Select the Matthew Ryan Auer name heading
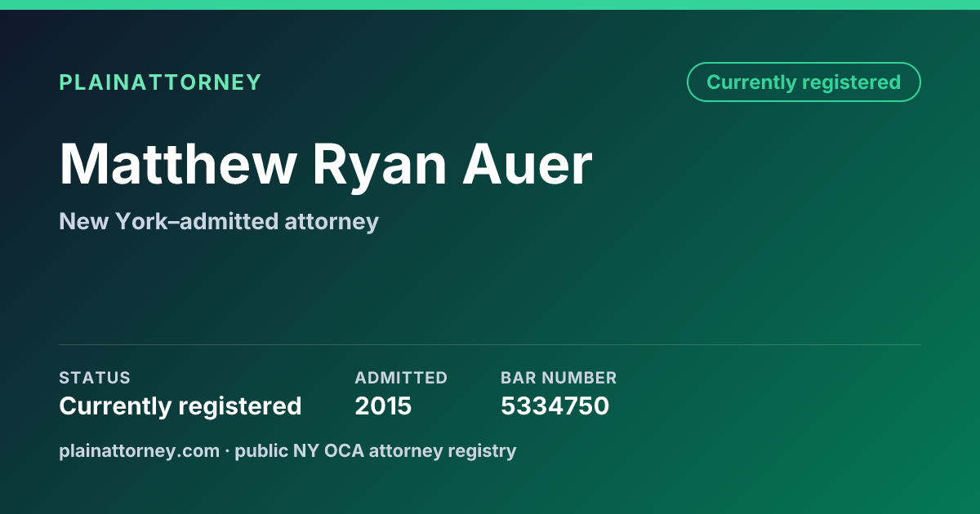This screenshot has width=980, height=514. click(x=325, y=166)
